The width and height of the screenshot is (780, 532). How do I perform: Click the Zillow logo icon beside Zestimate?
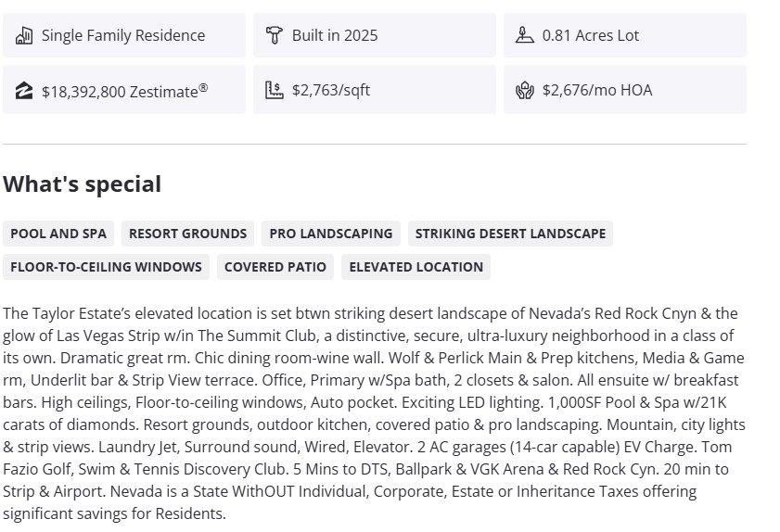click(24, 91)
